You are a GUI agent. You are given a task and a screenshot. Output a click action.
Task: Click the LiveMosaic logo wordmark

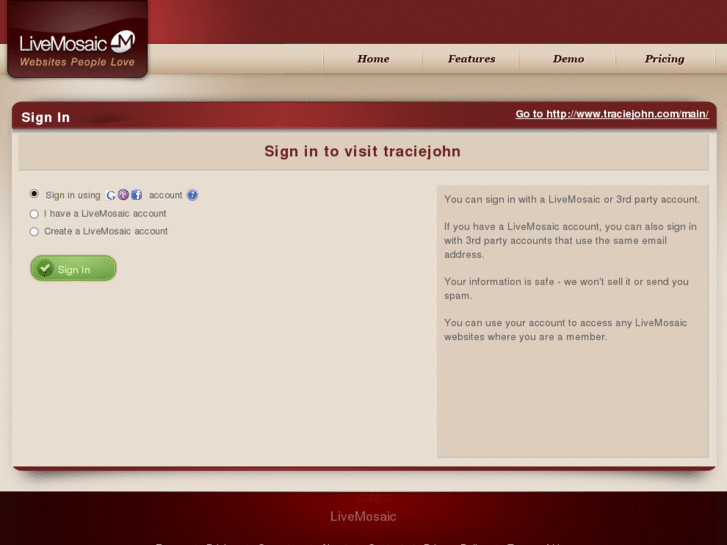pyautogui.click(x=63, y=44)
